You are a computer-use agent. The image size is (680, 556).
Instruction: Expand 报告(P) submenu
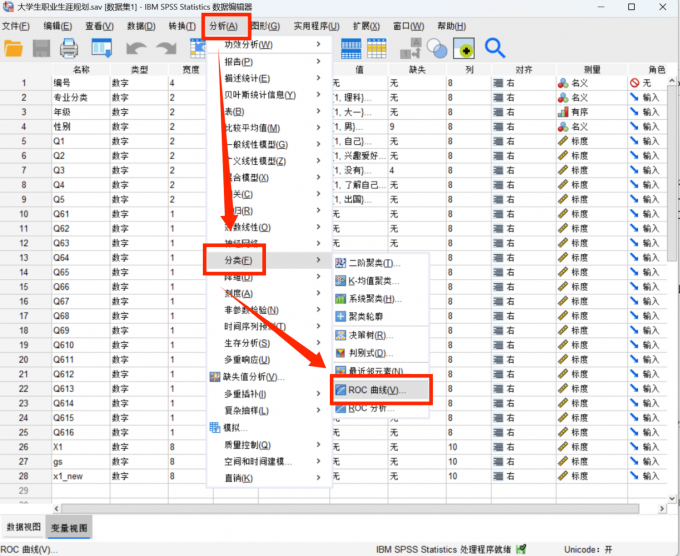[x=269, y=62]
